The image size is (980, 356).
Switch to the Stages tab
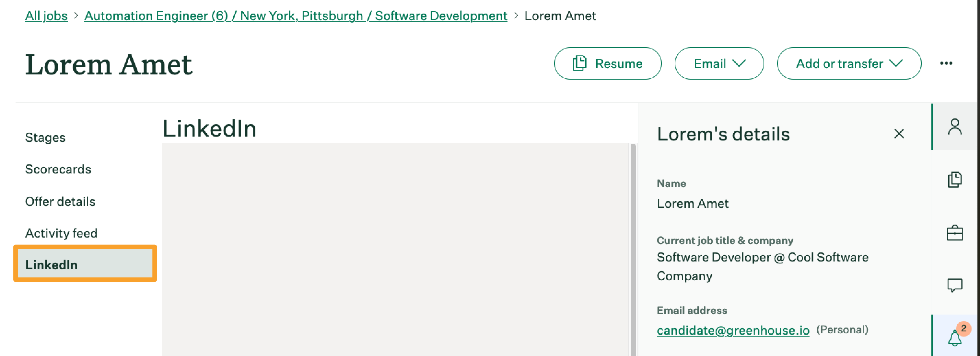tap(45, 137)
